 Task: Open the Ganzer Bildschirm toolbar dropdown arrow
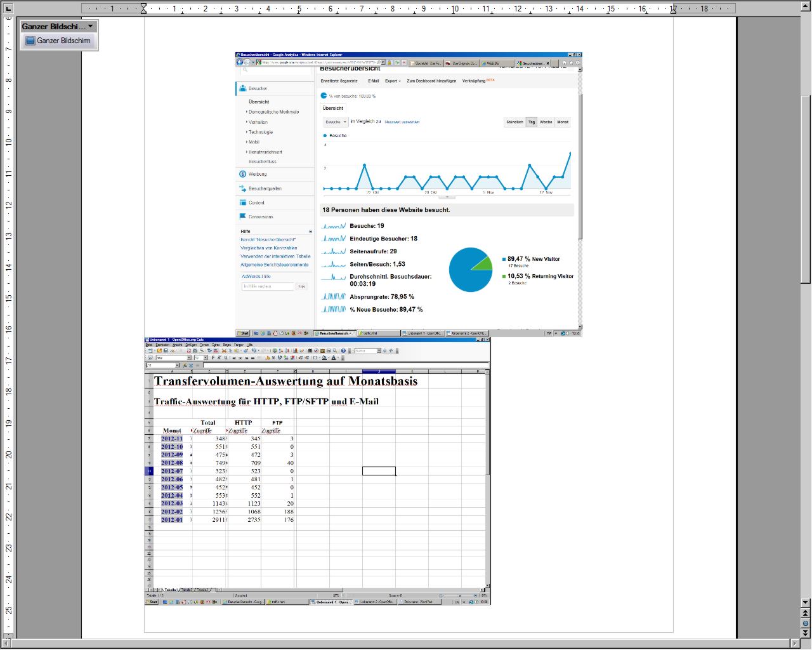click(91, 26)
